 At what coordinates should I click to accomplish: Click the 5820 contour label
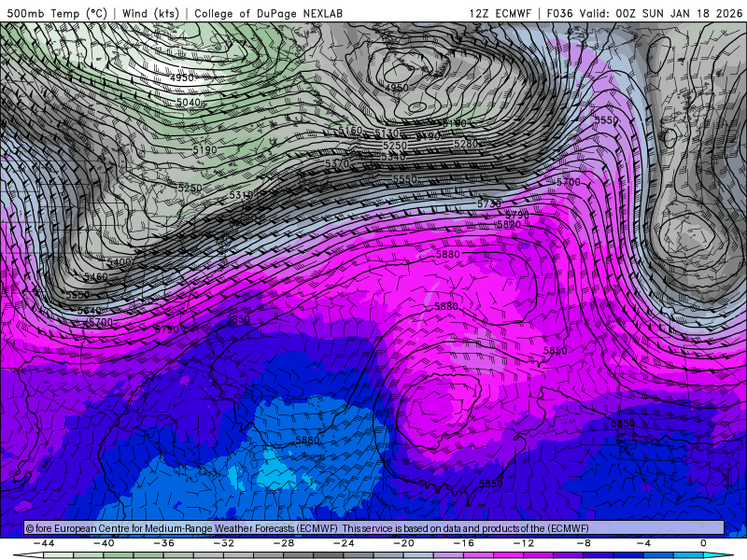508,224
